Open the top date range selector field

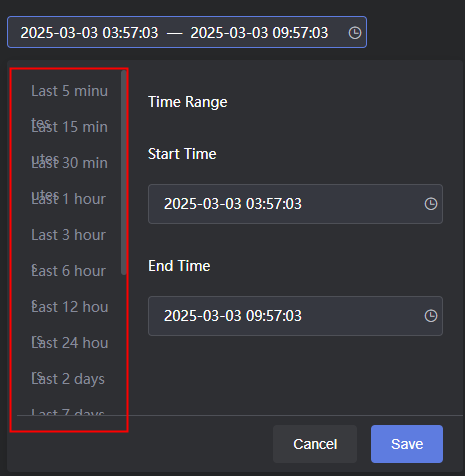(x=187, y=32)
